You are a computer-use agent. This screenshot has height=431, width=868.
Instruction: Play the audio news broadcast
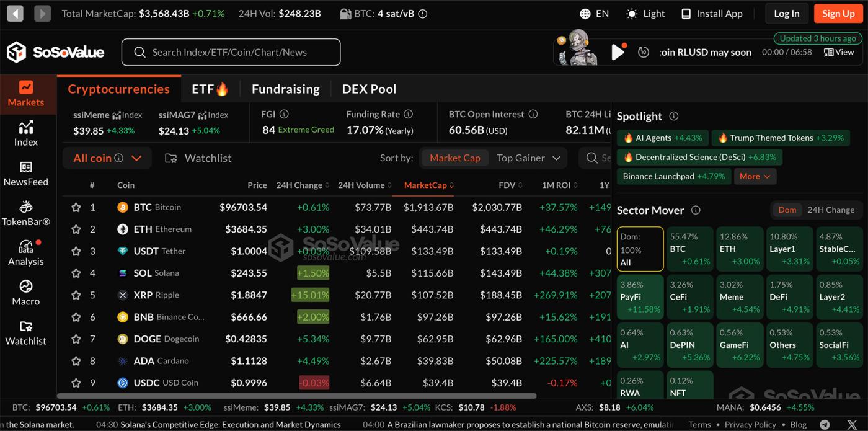pos(617,52)
